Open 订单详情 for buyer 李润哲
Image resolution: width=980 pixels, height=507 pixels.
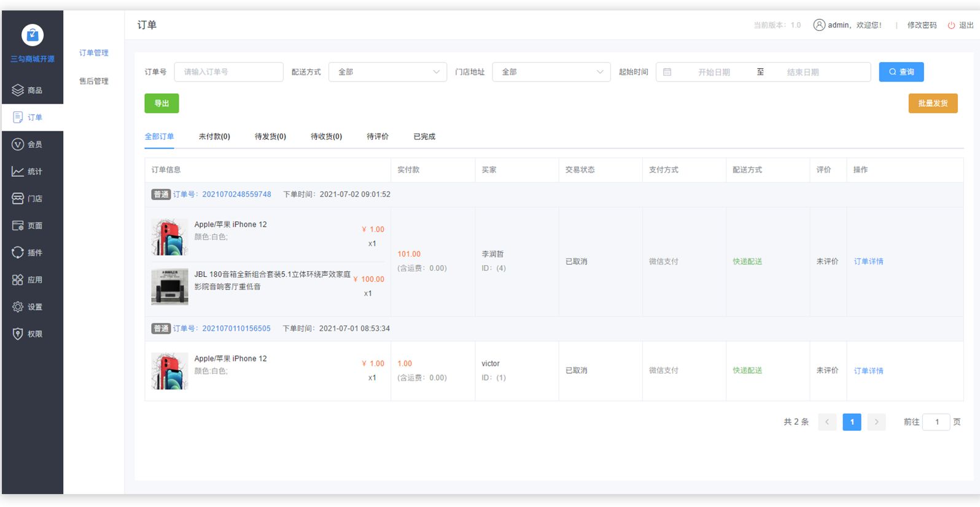point(868,261)
